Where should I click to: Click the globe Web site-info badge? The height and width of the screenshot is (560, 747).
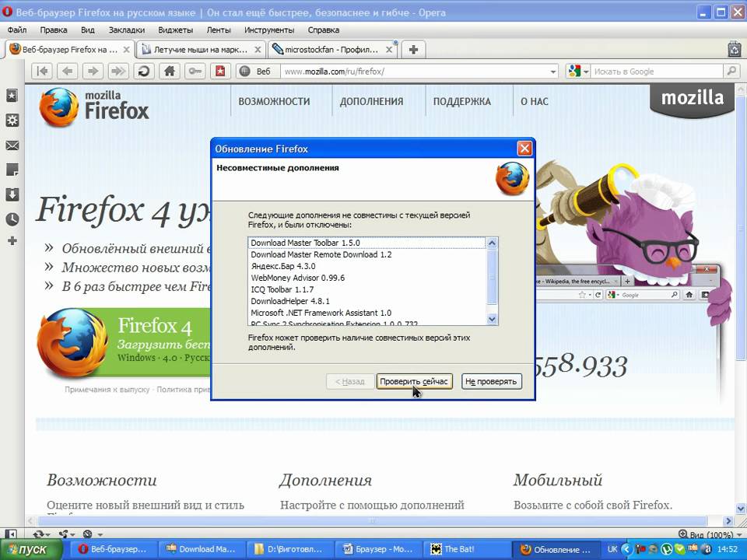[x=256, y=72]
